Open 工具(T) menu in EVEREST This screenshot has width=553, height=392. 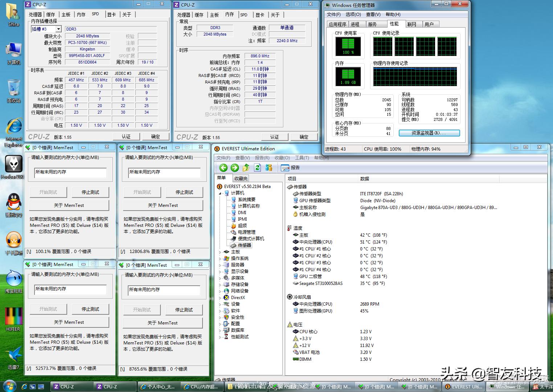pos(302,158)
